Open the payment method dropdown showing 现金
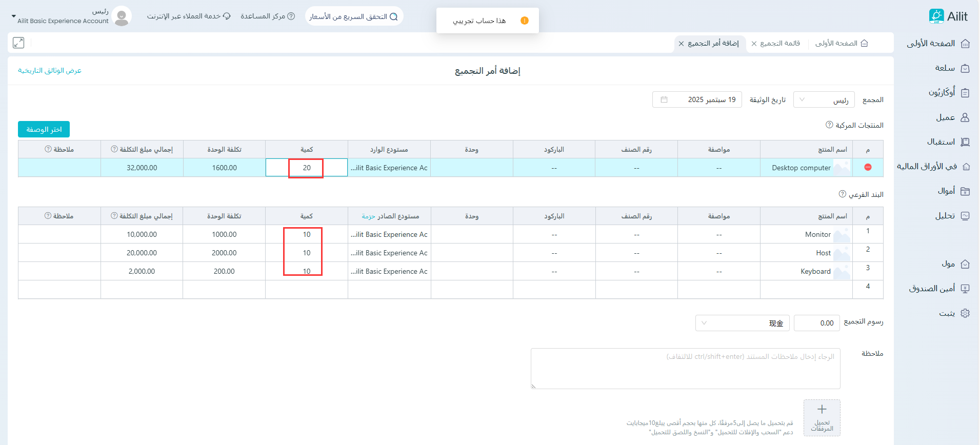The image size is (980, 445). click(742, 323)
